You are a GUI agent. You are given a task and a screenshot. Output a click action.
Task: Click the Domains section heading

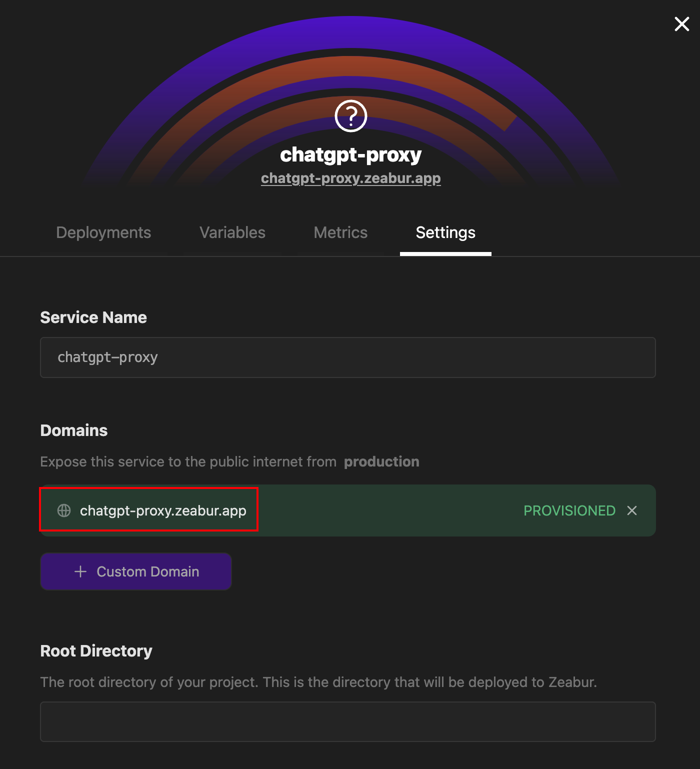(x=74, y=430)
